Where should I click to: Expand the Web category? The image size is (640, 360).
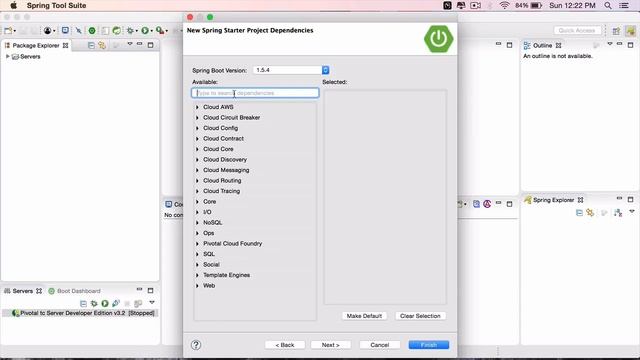[x=197, y=286]
